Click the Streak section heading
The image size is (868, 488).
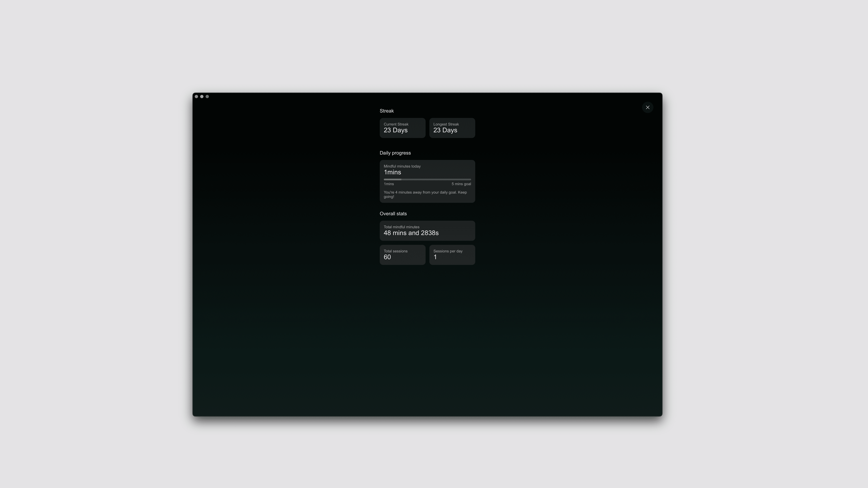387,111
